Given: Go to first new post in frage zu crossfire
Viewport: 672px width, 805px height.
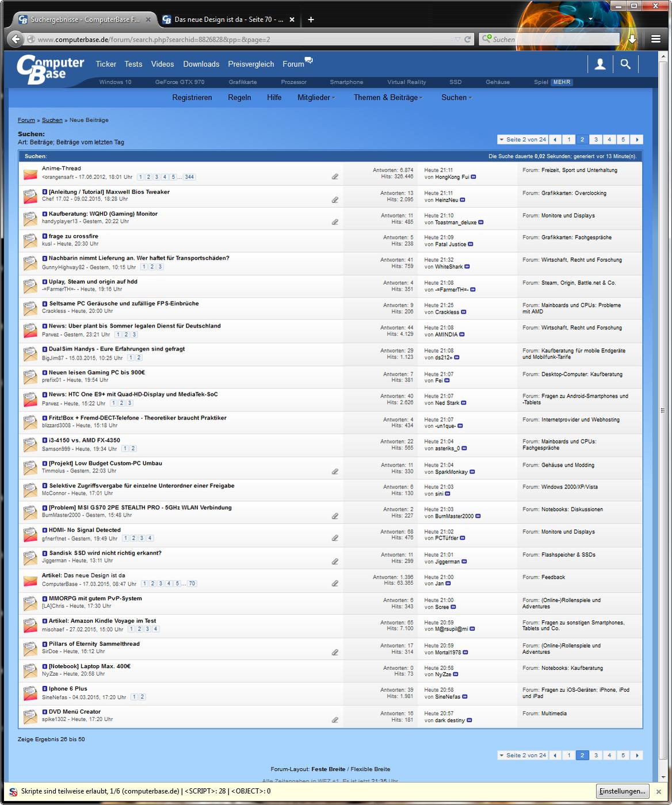Looking at the screenshot, I should tap(45, 236).
